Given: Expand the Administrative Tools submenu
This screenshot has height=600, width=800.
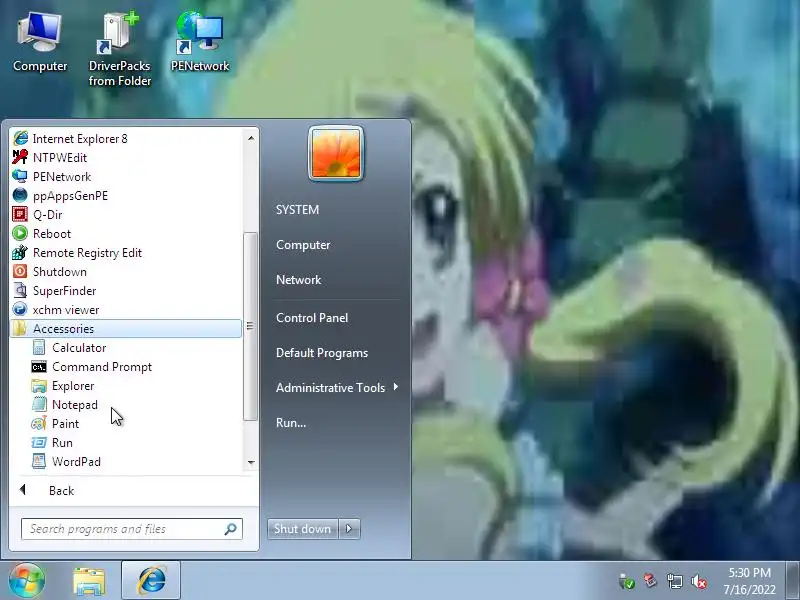Looking at the screenshot, I should (x=337, y=388).
